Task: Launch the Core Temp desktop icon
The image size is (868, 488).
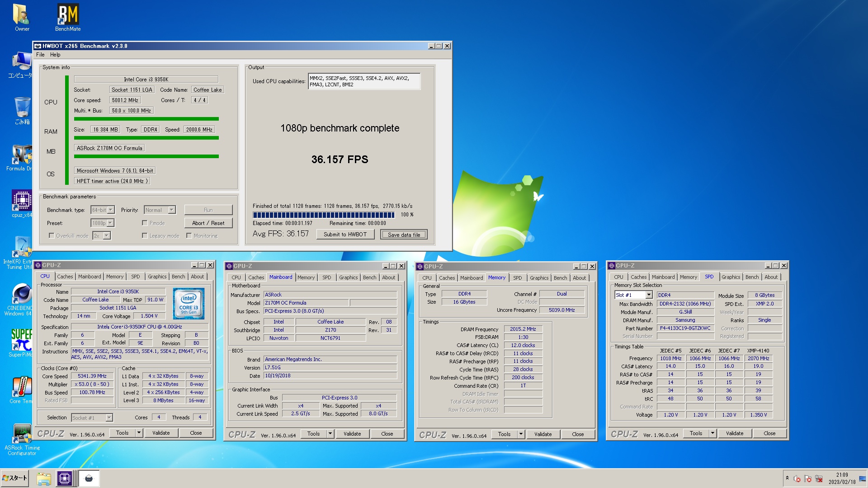Action: 21,390
